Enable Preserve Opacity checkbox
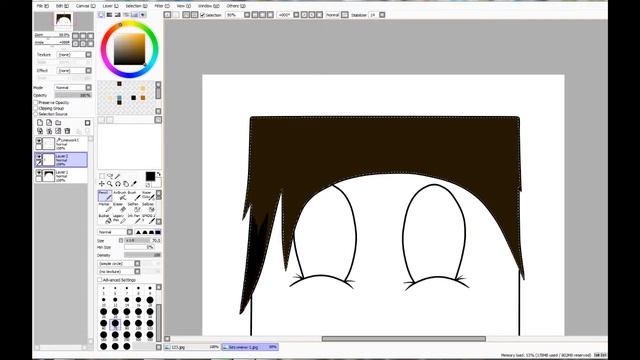The height and width of the screenshot is (360, 640). tap(36, 102)
